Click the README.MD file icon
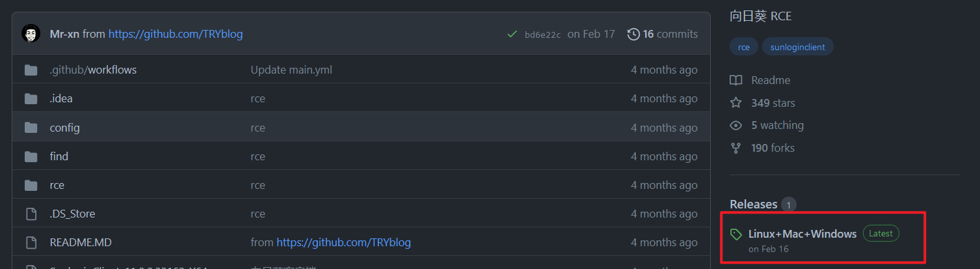This screenshot has height=269, width=980. [31, 242]
